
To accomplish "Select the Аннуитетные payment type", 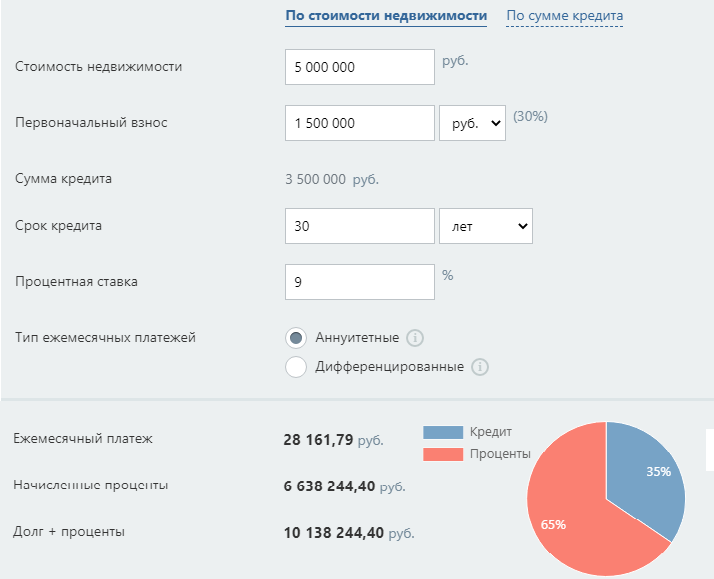I will tap(296, 337).
